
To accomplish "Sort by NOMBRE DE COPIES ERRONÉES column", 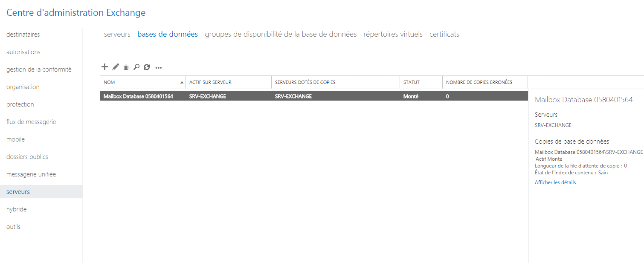I will [x=485, y=82].
